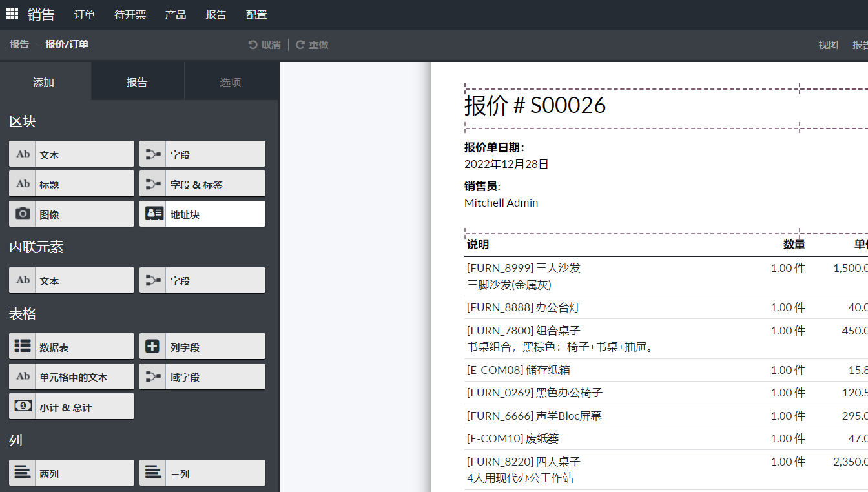868x492 pixels.
Task: Click the 重做 redo button label
Action: point(318,45)
